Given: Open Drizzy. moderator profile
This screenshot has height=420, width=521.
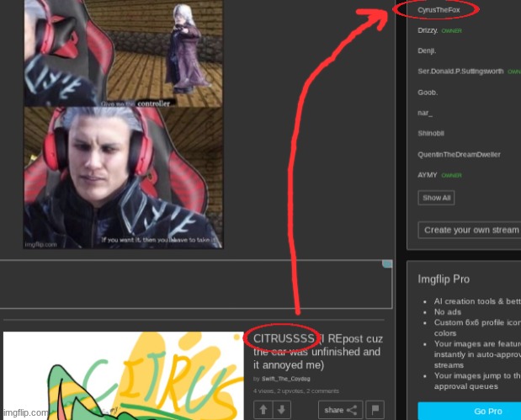Looking at the screenshot, I should (428, 30).
